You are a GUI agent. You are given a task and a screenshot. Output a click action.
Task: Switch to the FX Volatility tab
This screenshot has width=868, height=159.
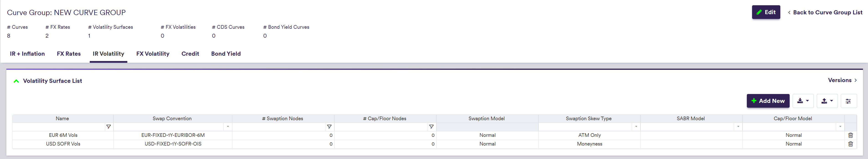point(153,54)
